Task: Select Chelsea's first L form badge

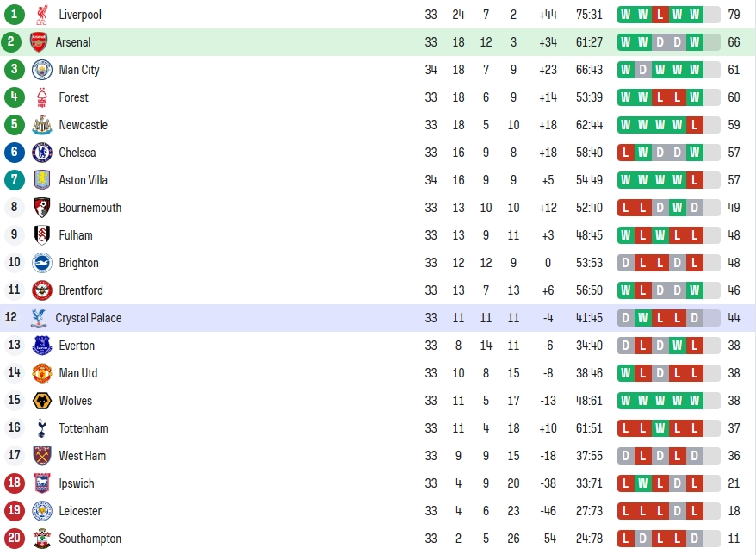Action: pos(626,153)
